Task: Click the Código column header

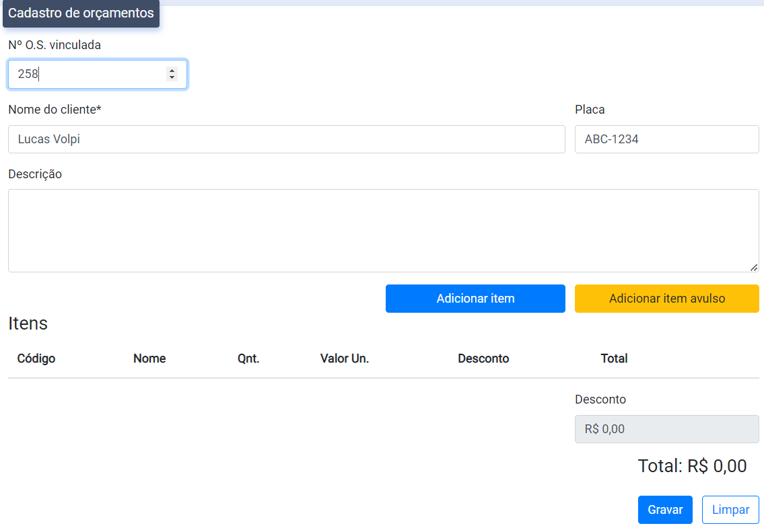Action: click(x=36, y=358)
